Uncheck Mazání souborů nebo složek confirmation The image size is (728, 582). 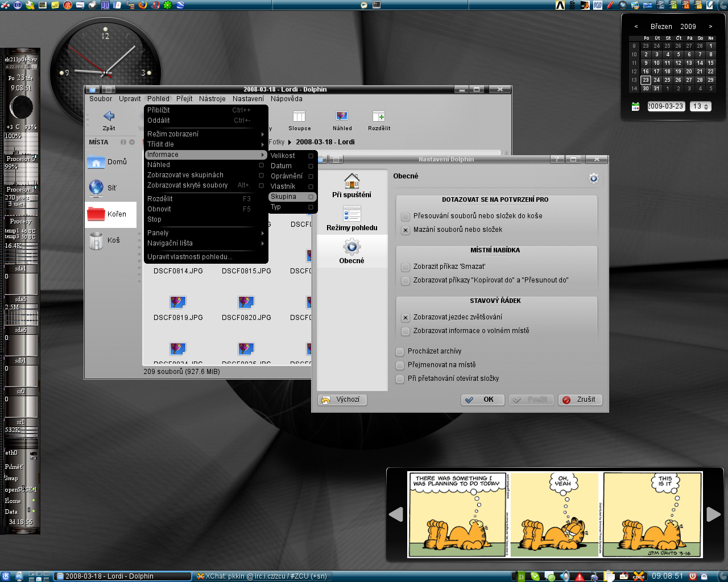(406, 230)
